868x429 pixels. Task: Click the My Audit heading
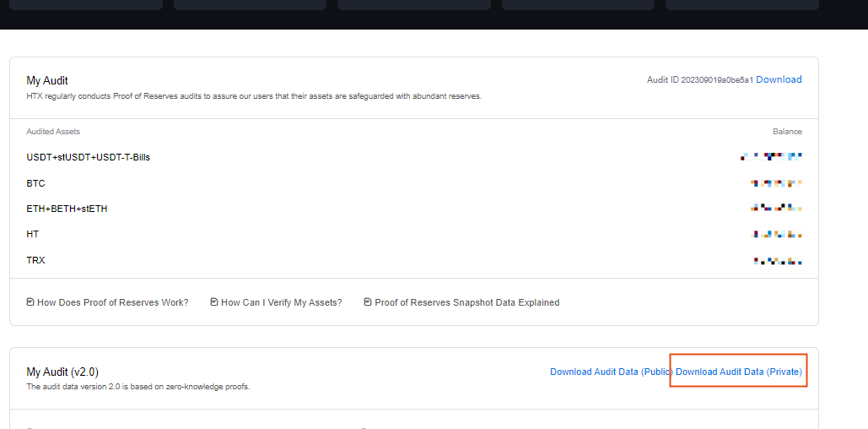[x=47, y=81]
